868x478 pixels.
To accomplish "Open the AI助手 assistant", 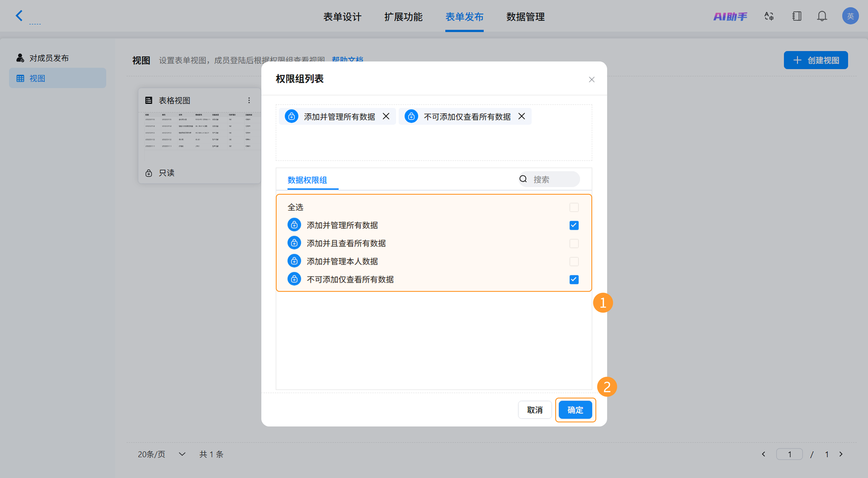I will coord(730,16).
